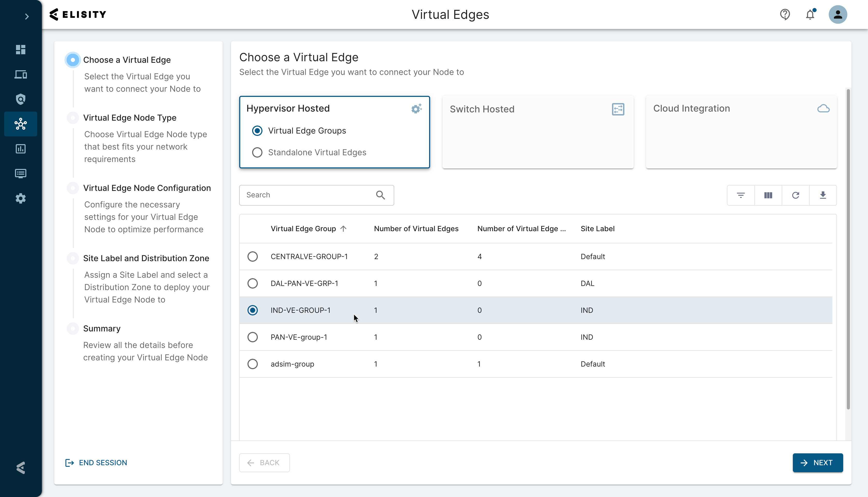Open the devices icon in sidebar
The image size is (868, 497).
pyautogui.click(x=20, y=74)
